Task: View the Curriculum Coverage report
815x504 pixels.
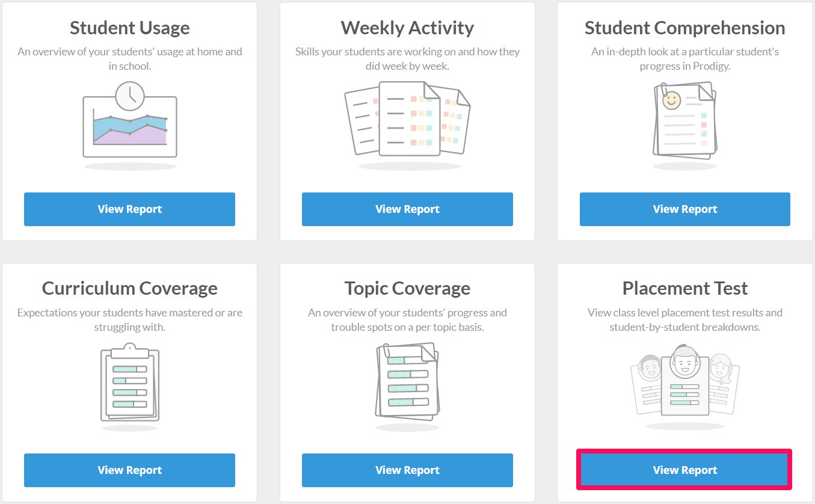Action: click(129, 470)
